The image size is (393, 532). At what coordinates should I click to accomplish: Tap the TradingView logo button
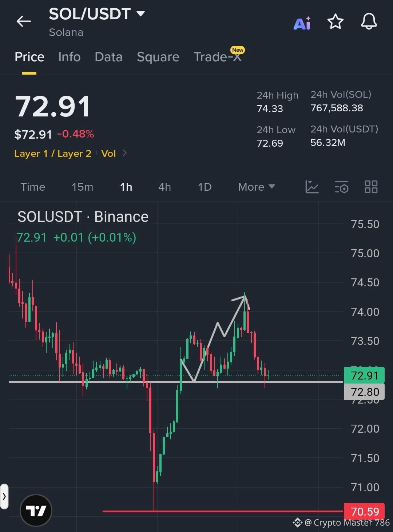[36, 510]
